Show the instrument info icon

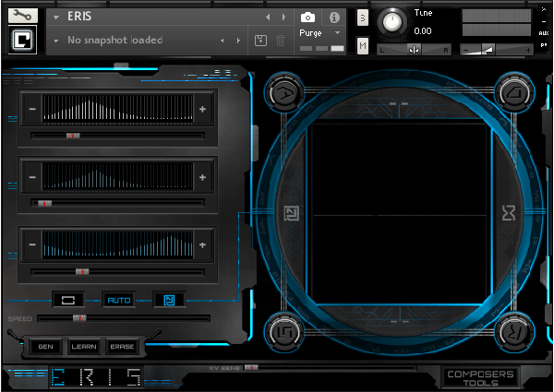point(334,18)
